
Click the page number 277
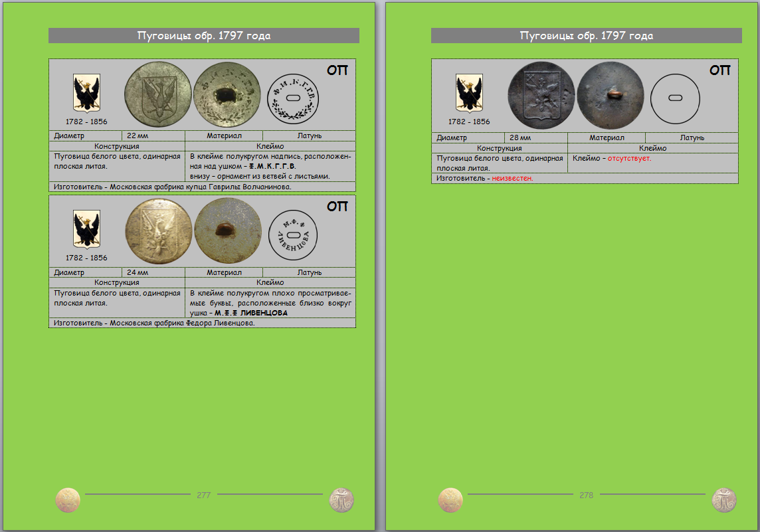pos(204,495)
